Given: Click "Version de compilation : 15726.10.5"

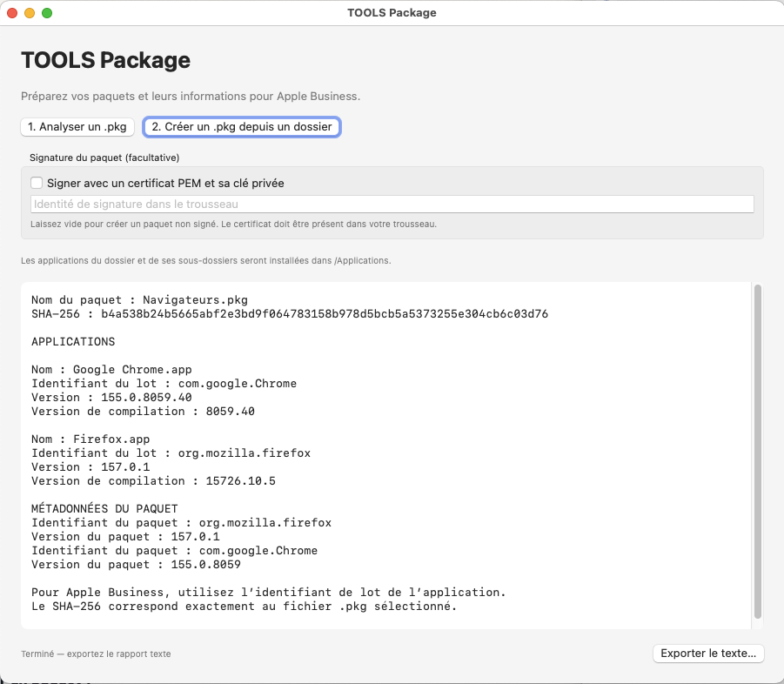Looking at the screenshot, I should click(153, 481).
